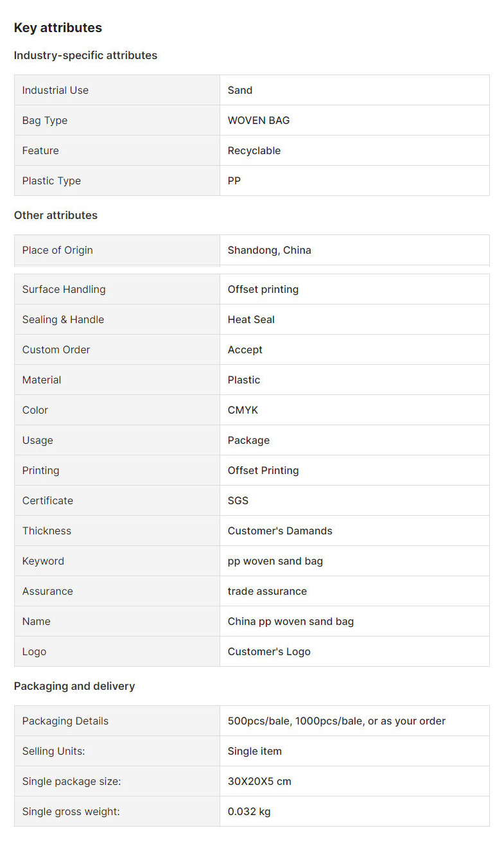Click the Surface Handling row label
This screenshot has height=844, width=504.
pyautogui.click(x=117, y=289)
